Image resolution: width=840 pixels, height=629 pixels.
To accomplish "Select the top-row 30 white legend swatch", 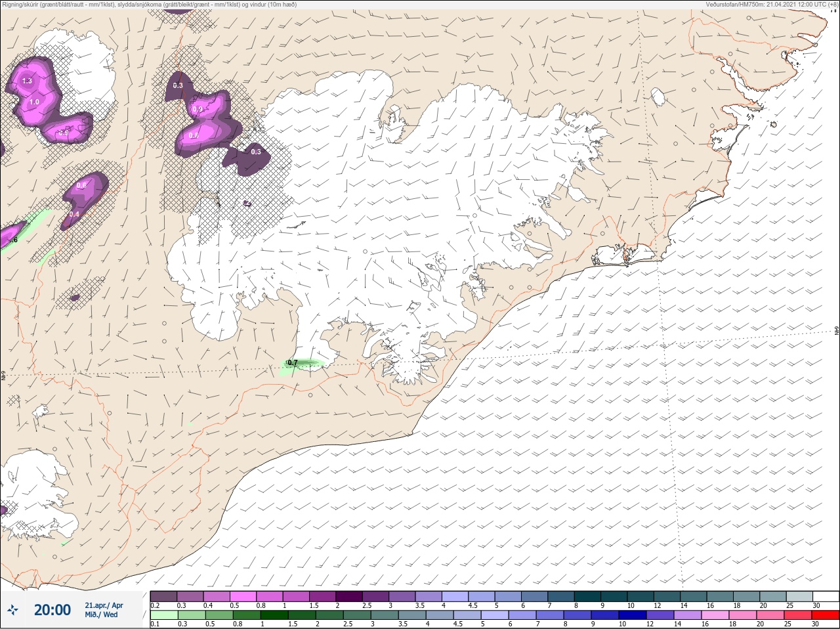I will click(826, 596).
